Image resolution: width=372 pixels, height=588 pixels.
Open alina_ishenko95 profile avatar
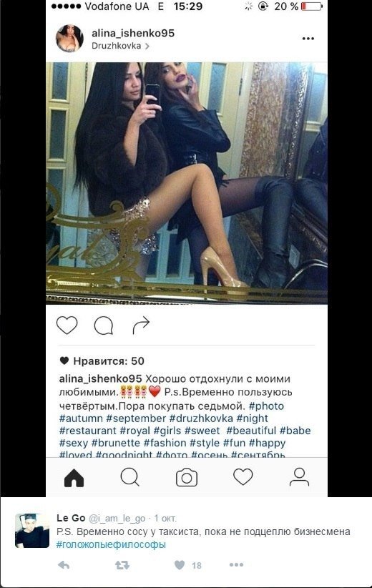point(69,38)
